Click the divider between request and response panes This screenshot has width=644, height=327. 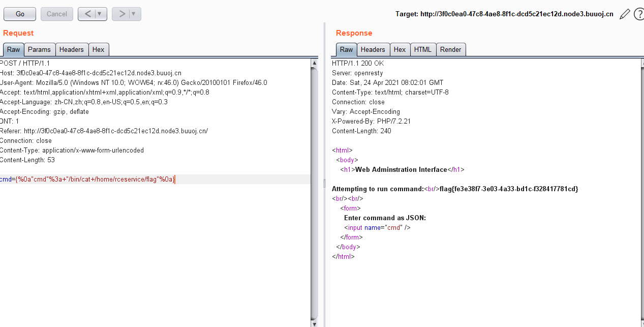(324, 182)
